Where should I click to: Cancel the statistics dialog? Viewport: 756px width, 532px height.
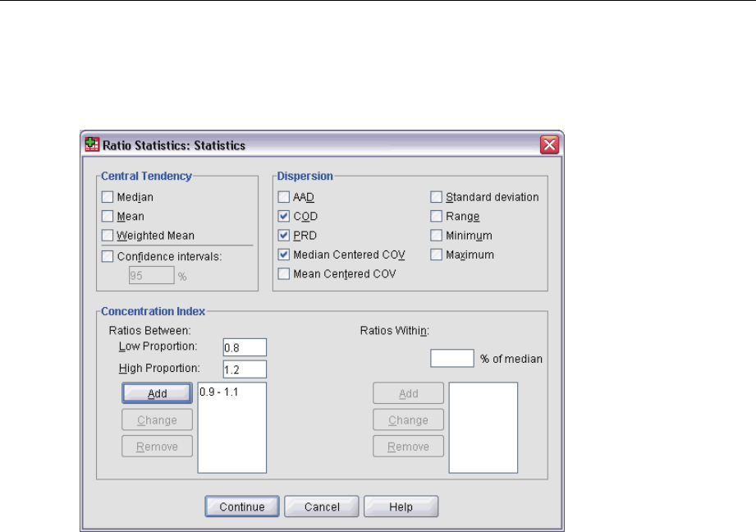click(322, 507)
